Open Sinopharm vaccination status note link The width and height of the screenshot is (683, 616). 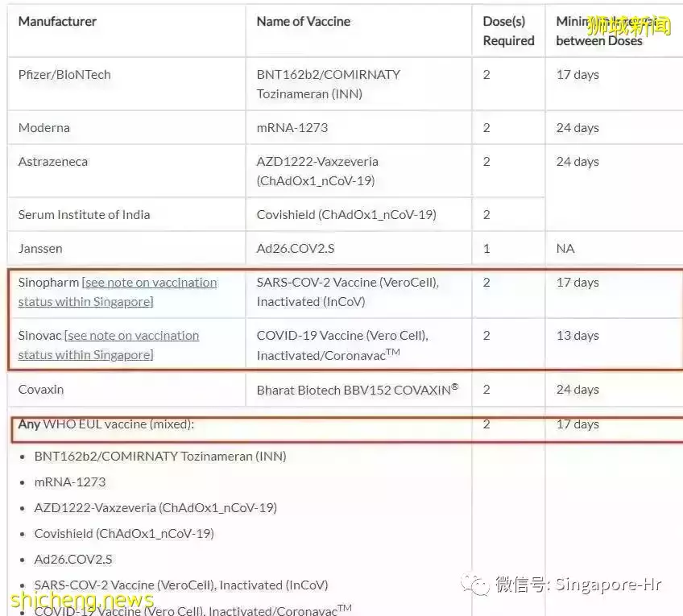tap(118, 292)
